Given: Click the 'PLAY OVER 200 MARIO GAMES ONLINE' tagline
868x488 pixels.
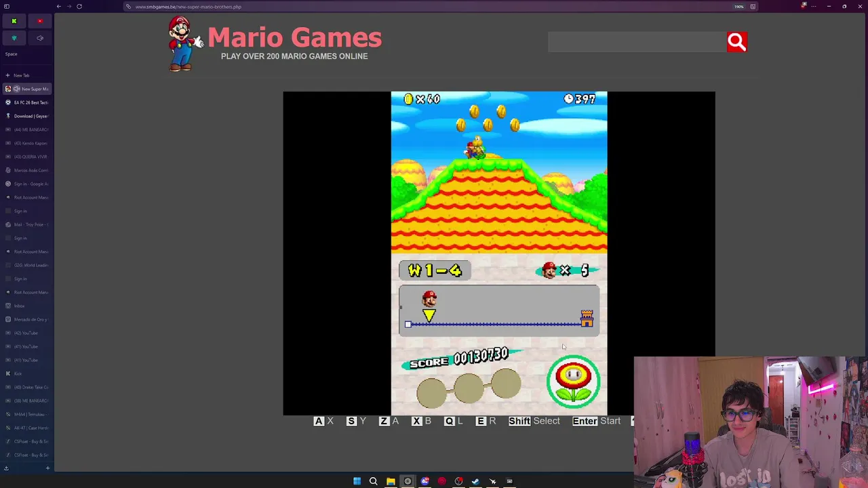Looking at the screenshot, I should pos(294,56).
